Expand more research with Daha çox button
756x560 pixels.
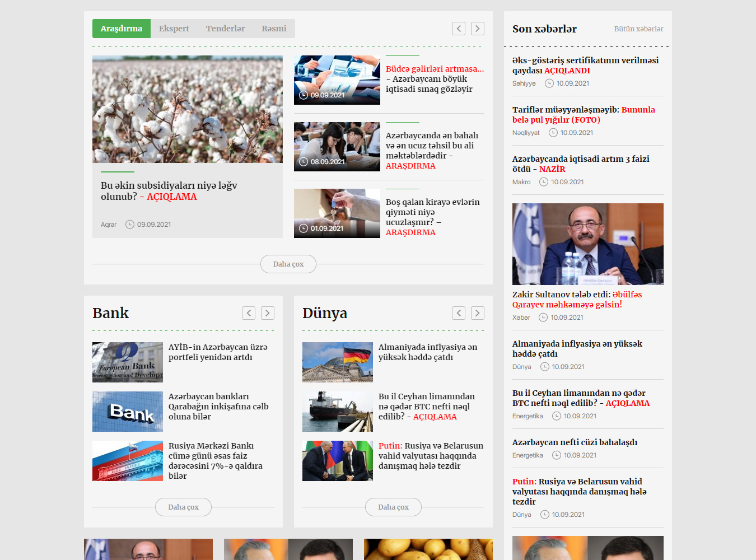[288, 264]
